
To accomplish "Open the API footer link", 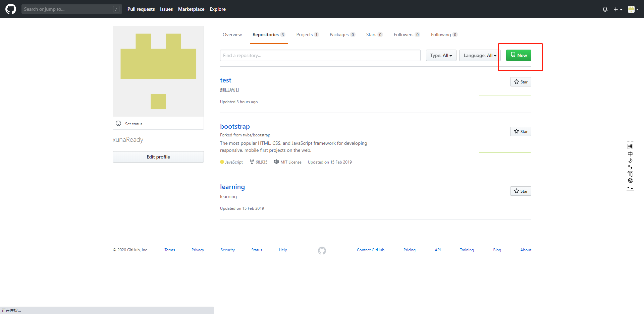I will coord(438,250).
